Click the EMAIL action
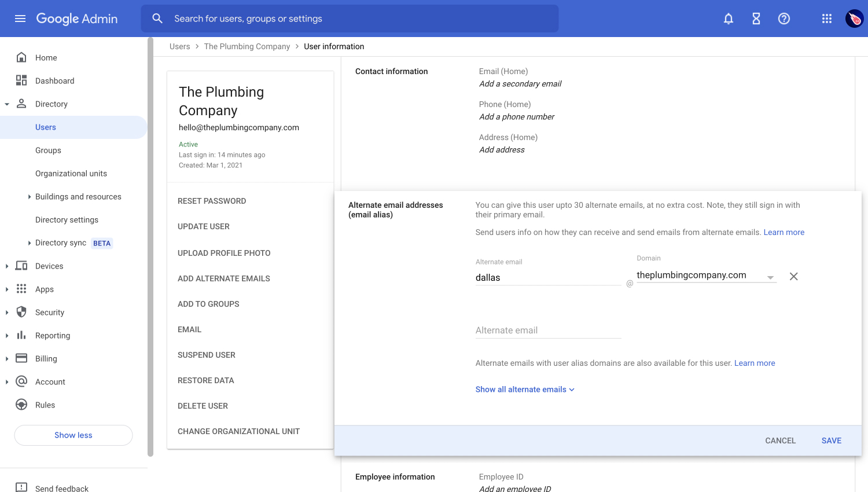The image size is (868, 492). click(x=190, y=329)
